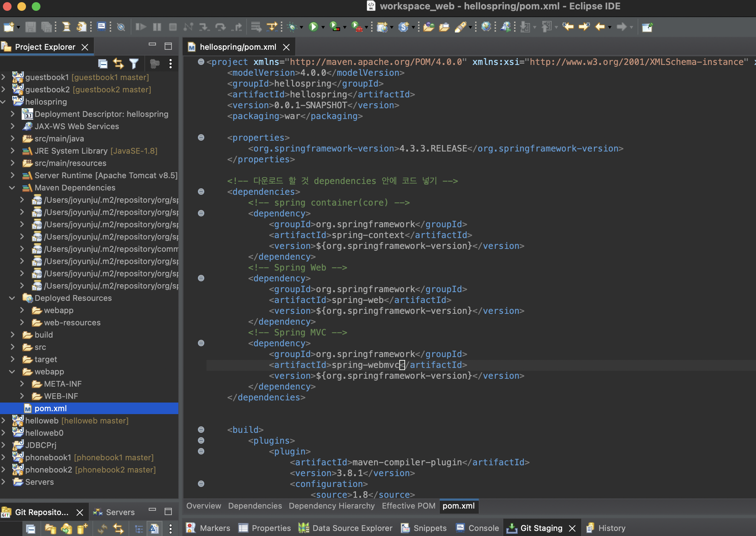
Task: Toggle Link with Editor in Git Repositories
Action: pyautogui.click(x=118, y=529)
